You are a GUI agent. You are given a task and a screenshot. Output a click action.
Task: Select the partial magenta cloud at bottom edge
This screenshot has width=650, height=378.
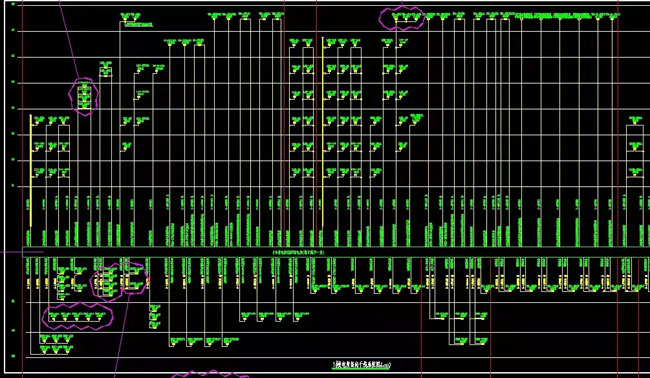tap(210, 374)
